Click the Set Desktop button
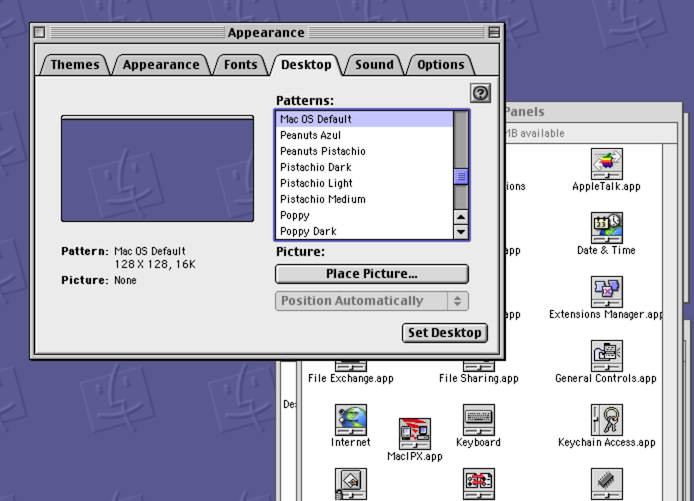The image size is (694, 501). (445, 333)
